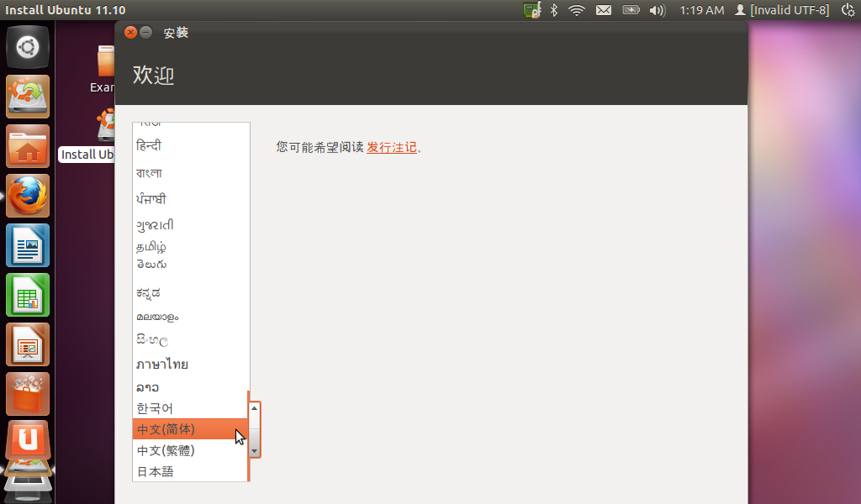Launch Firefox web browser
This screenshot has height=504, width=861.
tap(28, 196)
